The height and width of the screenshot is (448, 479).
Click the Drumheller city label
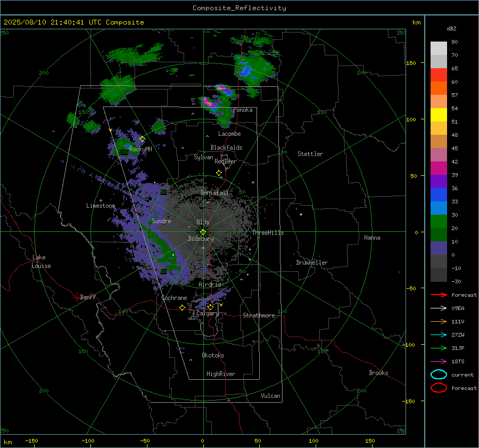click(312, 263)
